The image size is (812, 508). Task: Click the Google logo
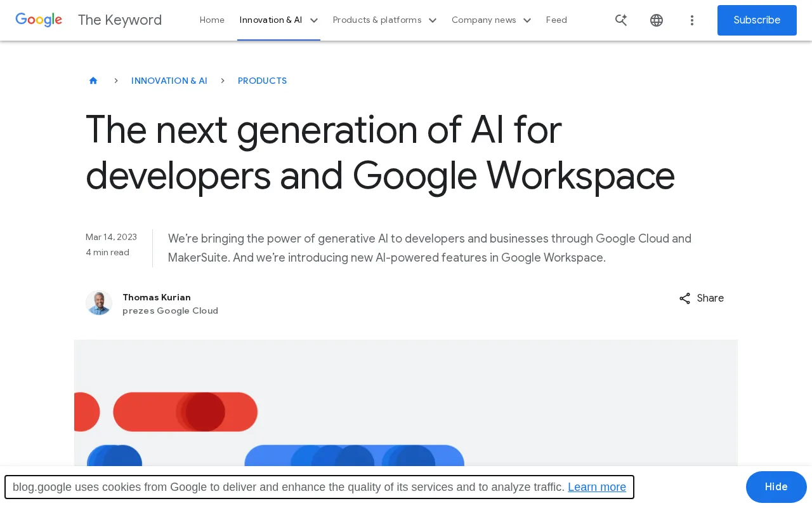point(39,20)
